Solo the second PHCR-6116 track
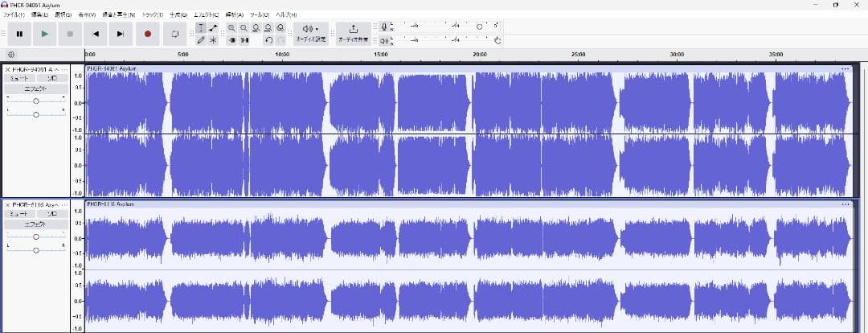 (52, 214)
